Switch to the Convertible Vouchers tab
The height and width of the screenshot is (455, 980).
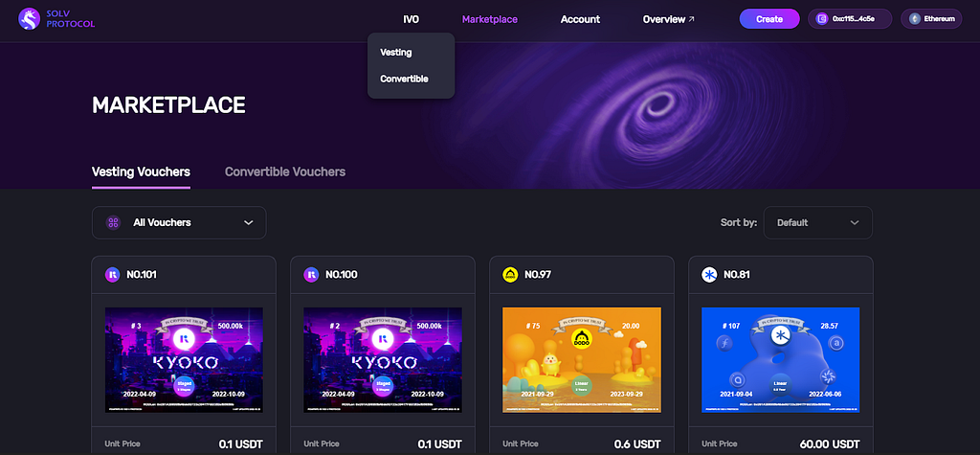[285, 171]
